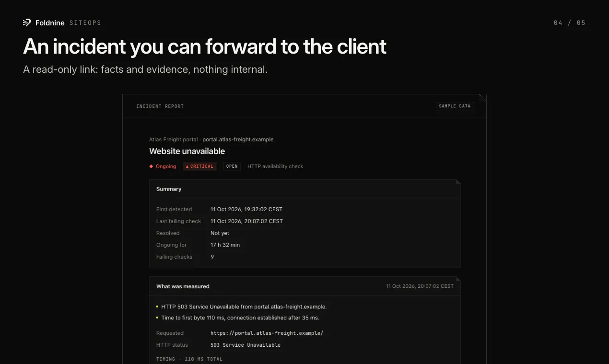This screenshot has height=364, width=609.
Task: Click the HTTP availability check label
Action: click(275, 166)
